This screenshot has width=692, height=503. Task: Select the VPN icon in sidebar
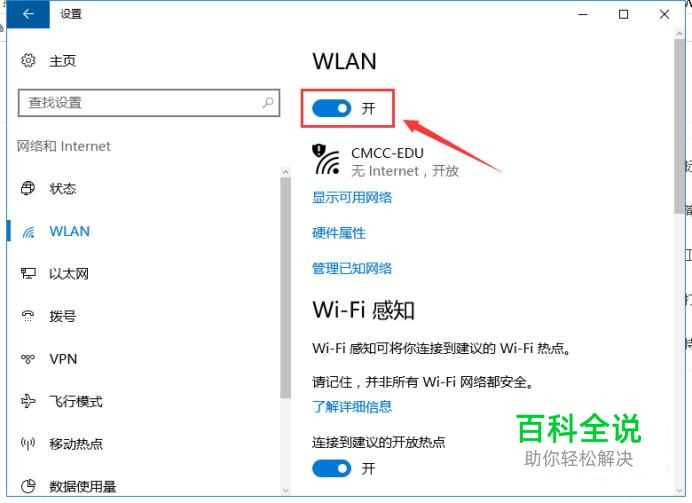pos(28,359)
